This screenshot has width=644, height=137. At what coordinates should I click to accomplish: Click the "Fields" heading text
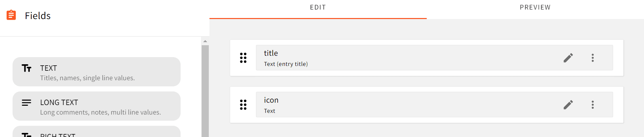tap(38, 16)
